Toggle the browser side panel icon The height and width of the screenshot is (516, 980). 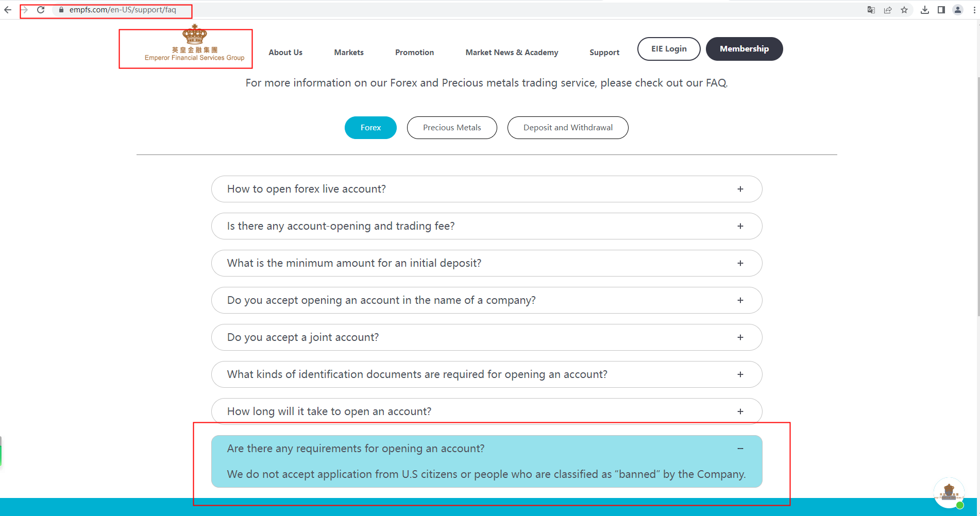click(941, 10)
